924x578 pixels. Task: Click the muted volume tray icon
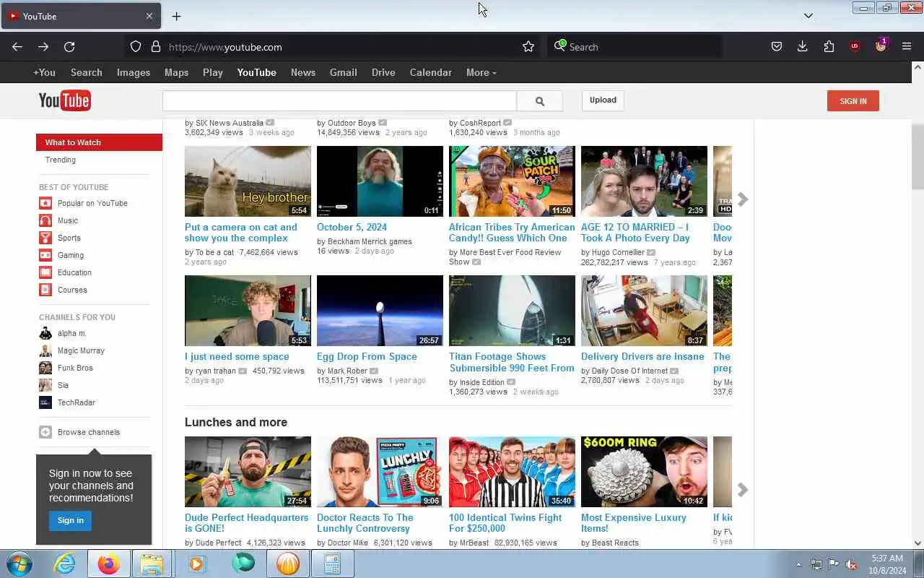[852, 564]
